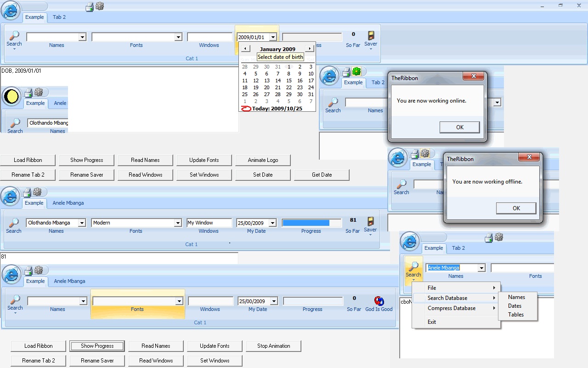Click the red circle Today icon in calendar

click(x=246, y=109)
